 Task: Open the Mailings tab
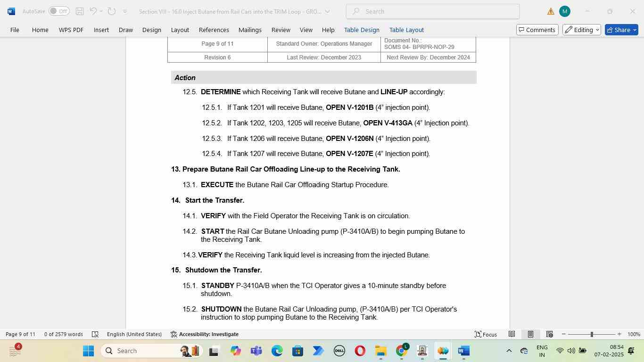[x=250, y=30]
